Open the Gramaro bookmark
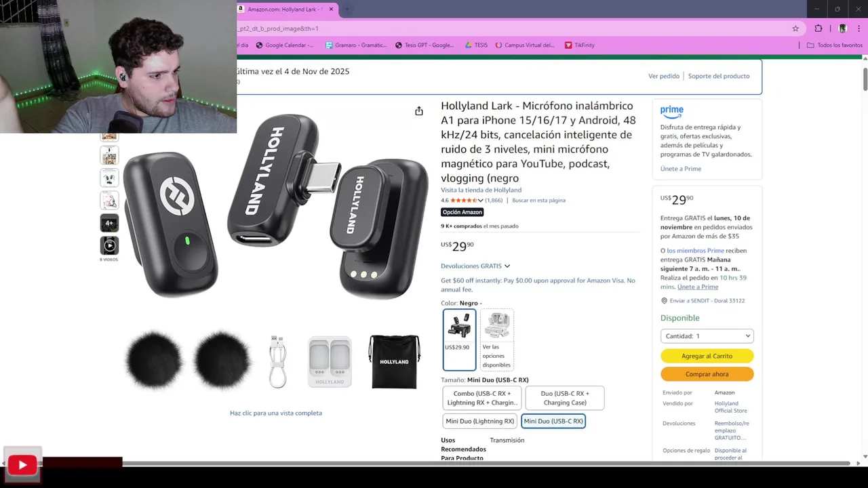Image resolution: width=868 pixels, height=488 pixels. 356,45
